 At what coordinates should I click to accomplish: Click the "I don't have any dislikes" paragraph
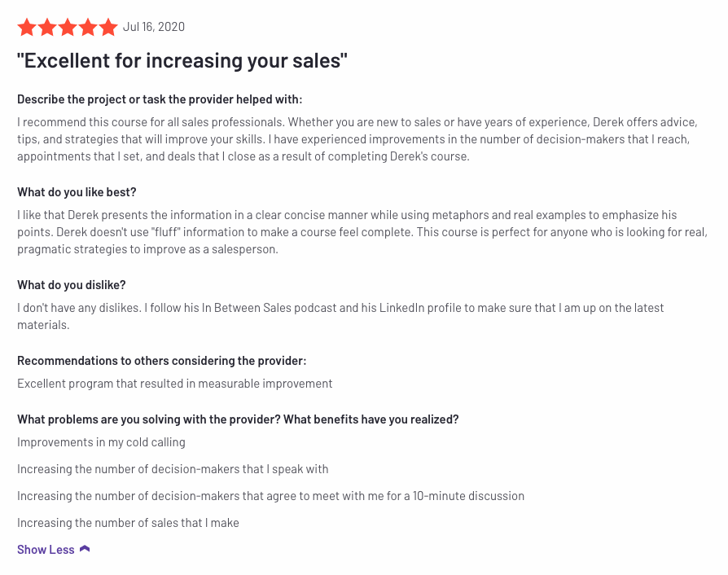pyautogui.click(x=340, y=316)
